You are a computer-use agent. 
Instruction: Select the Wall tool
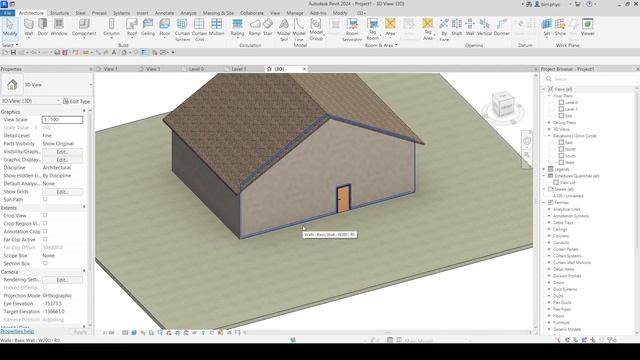point(29,27)
